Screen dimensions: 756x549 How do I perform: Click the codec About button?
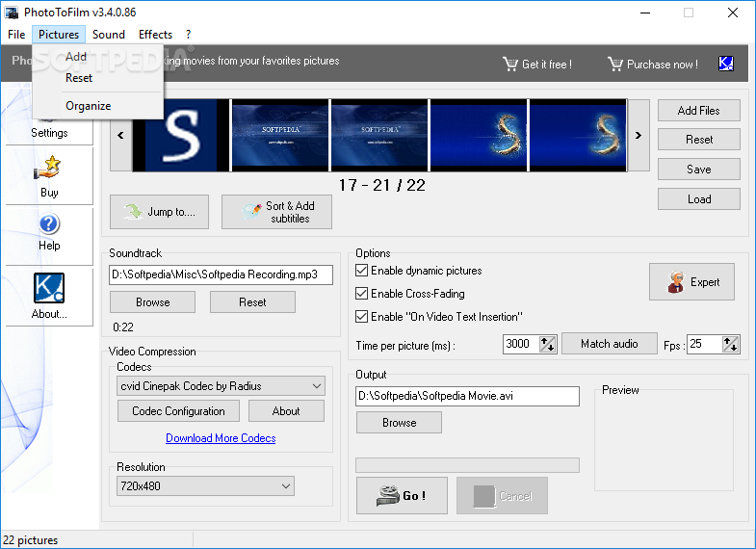click(x=286, y=411)
